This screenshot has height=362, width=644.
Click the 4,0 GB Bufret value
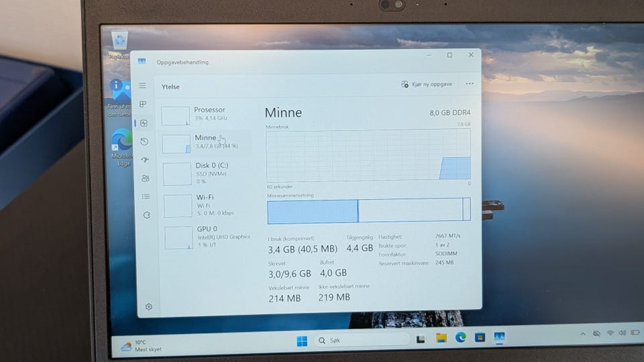click(x=333, y=273)
